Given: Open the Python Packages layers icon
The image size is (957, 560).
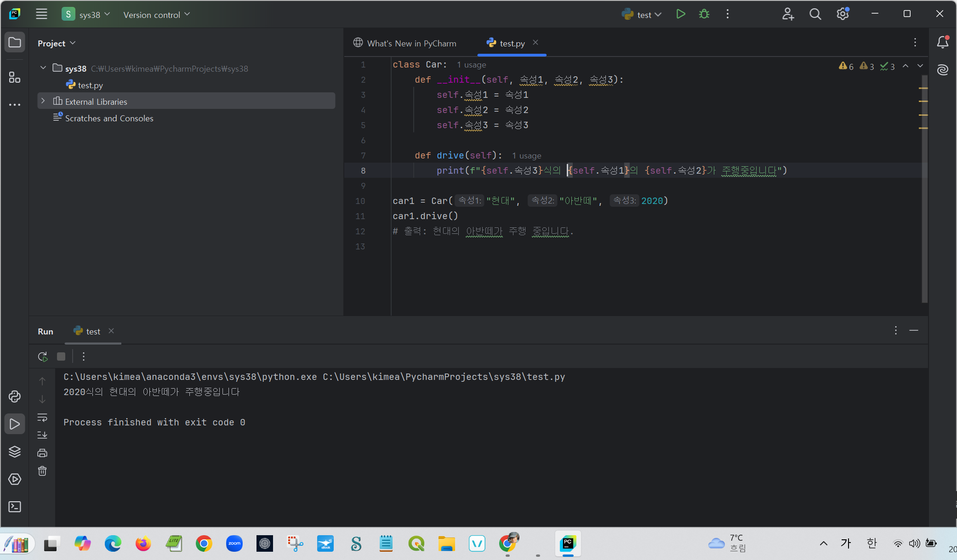Looking at the screenshot, I should click(x=15, y=452).
